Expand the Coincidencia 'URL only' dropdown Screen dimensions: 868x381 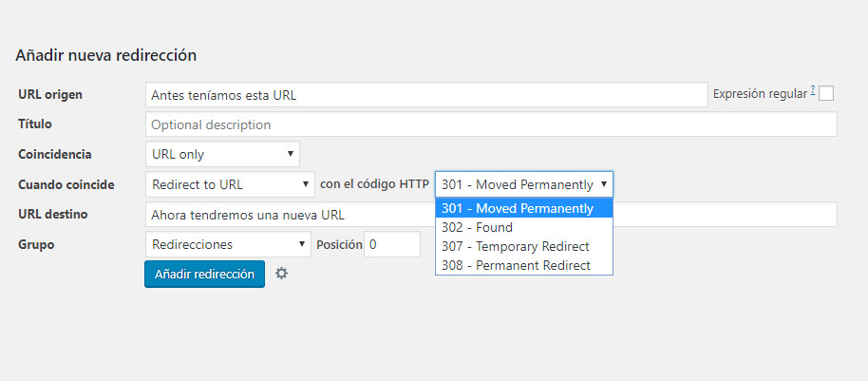[222, 154]
